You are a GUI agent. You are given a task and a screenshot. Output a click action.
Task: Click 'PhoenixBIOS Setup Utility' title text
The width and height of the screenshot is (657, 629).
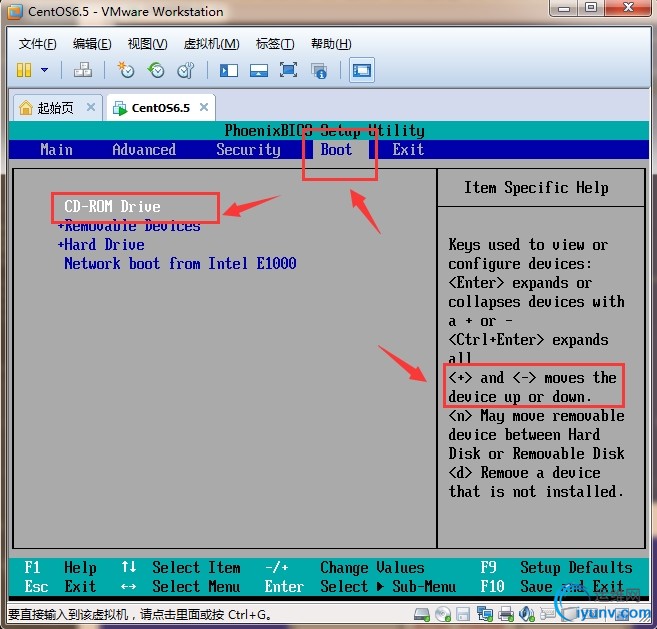pyautogui.click(x=325, y=130)
